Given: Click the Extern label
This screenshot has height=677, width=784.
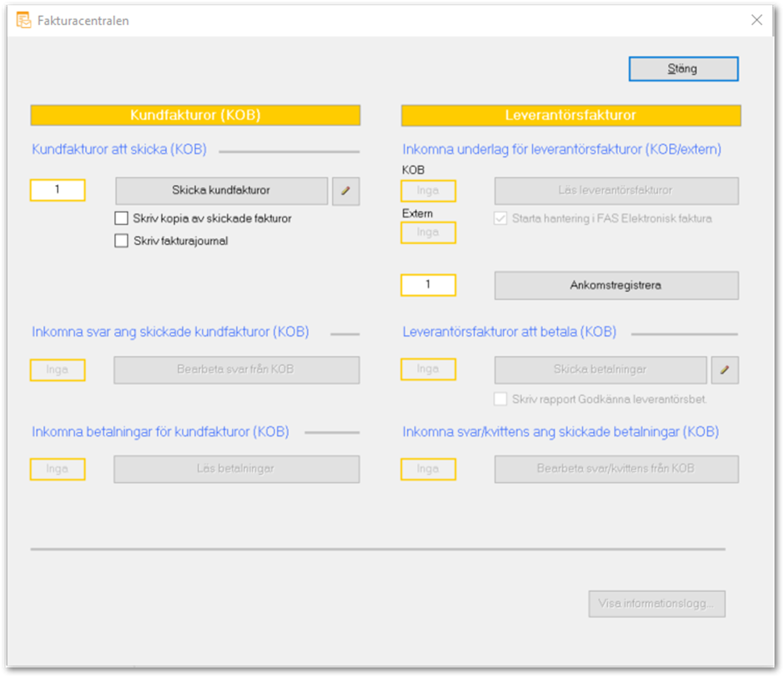Looking at the screenshot, I should 418,213.
